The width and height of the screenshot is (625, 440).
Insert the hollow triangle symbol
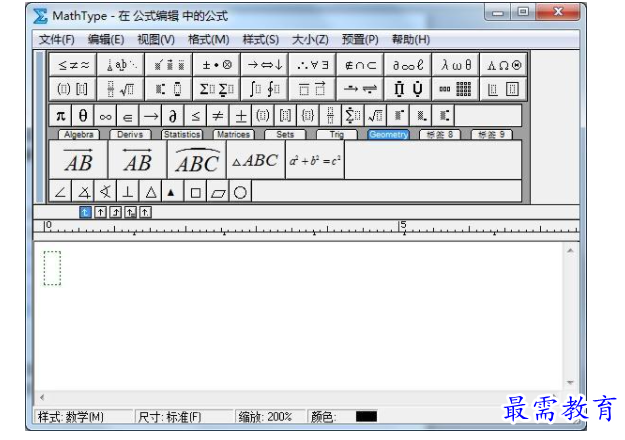(151, 192)
